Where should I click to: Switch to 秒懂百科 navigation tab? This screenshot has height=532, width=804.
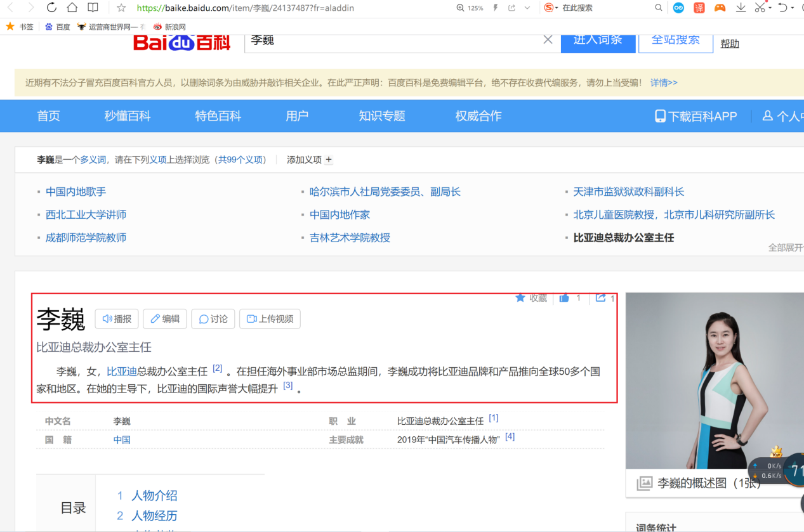pos(126,115)
